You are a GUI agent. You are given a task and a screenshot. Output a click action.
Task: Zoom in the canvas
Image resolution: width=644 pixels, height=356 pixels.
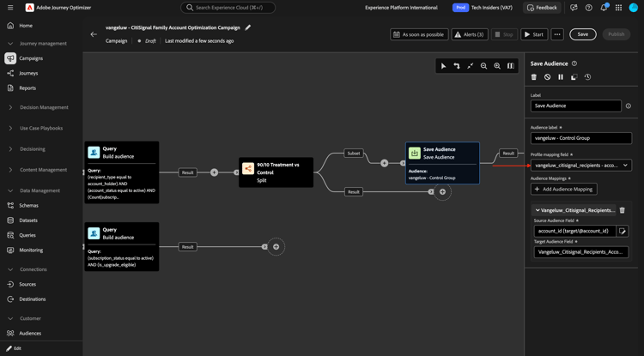497,66
